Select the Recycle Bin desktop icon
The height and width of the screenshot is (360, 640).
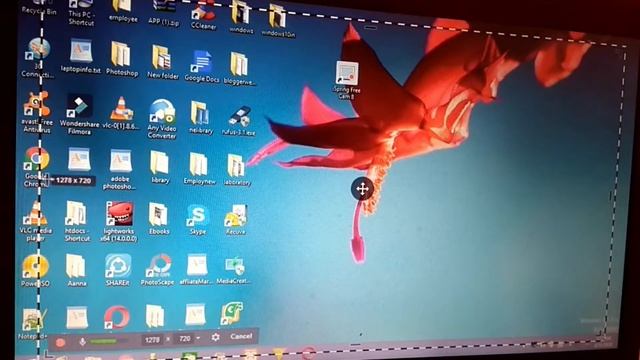click(39, 8)
